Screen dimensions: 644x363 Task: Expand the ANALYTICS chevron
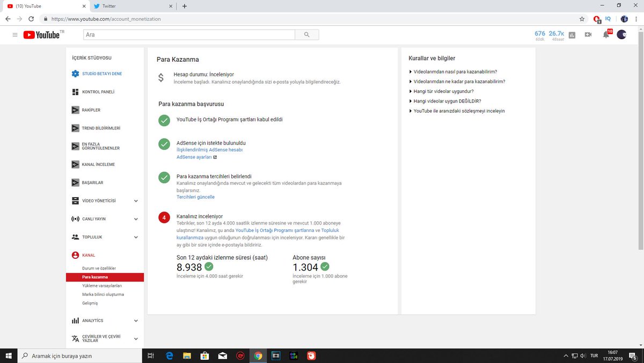pos(136,321)
